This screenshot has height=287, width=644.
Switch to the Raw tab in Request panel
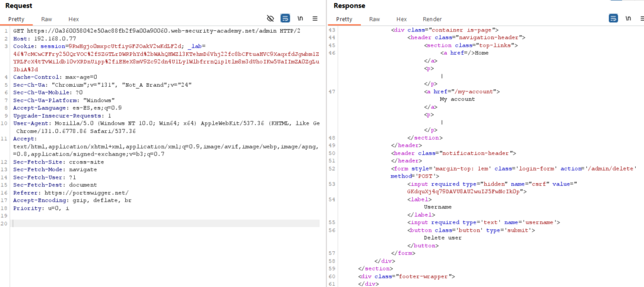point(47,20)
